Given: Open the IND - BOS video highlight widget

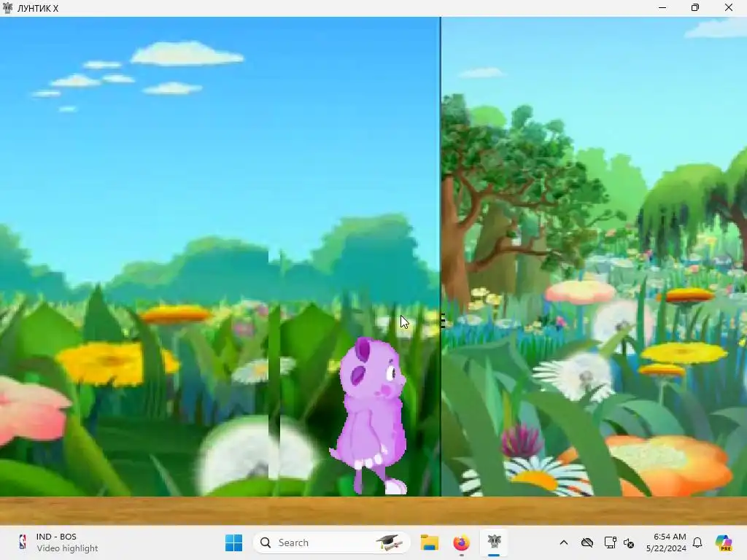Looking at the screenshot, I should point(60,542).
